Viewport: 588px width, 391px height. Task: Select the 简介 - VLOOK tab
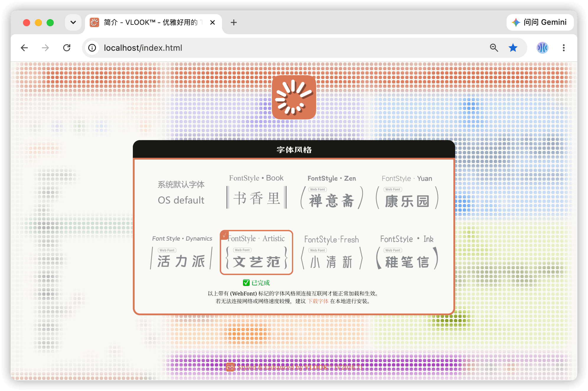(153, 23)
